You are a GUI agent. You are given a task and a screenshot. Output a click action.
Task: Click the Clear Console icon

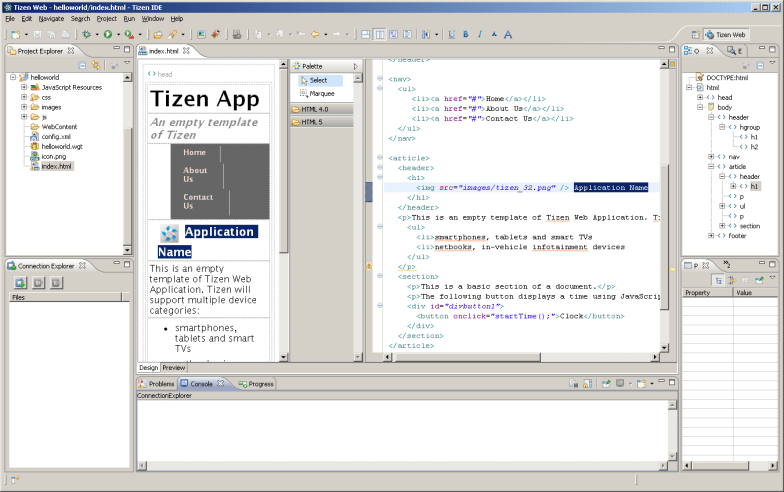coord(574,383)
